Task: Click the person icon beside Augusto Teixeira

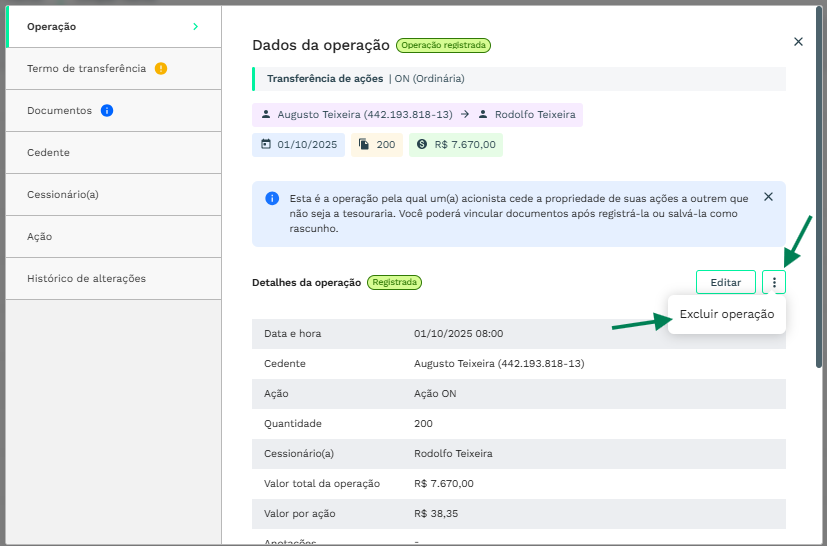Action: 266,115
